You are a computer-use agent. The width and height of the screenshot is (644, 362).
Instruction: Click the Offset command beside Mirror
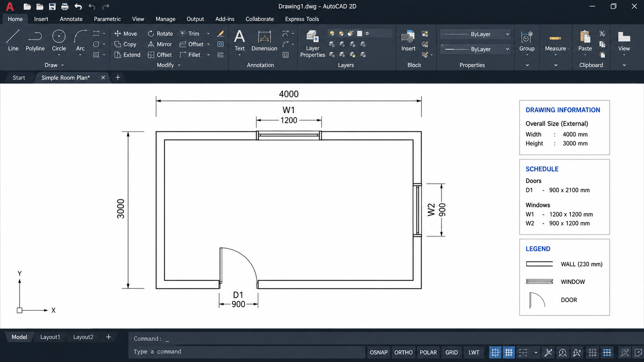(x=191, y=44)
